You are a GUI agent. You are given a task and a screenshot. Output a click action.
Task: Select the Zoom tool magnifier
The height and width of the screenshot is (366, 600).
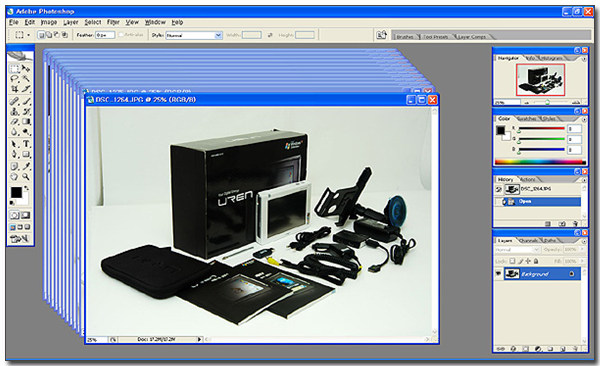[x=26, y=177]
